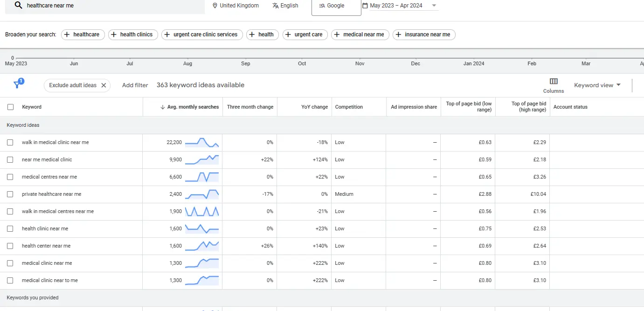Tick checkbox for near me medical clinic
This screenshot has width=644, height=311.
[x=10, y=159]
